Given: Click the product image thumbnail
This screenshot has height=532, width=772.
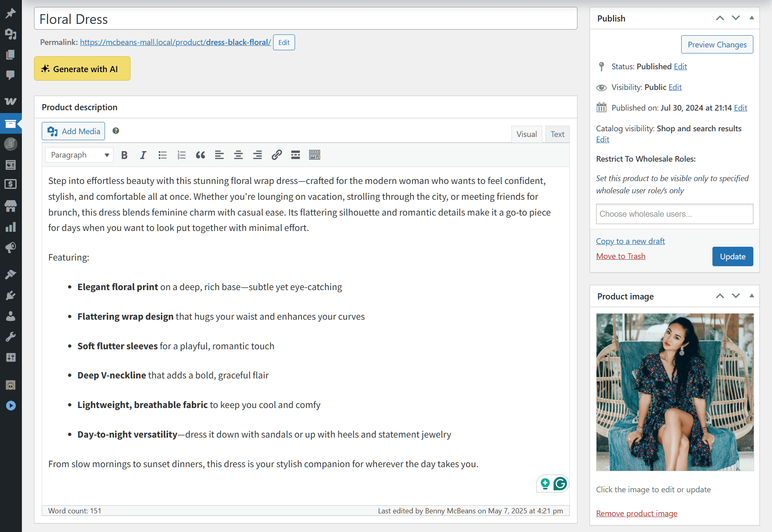Looking at the screenshot, I should pyautogui.click(x=675, y=392).
